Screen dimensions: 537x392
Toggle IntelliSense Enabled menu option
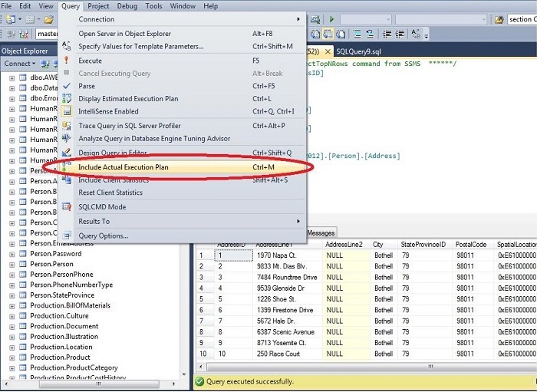(x=183, y=111)
